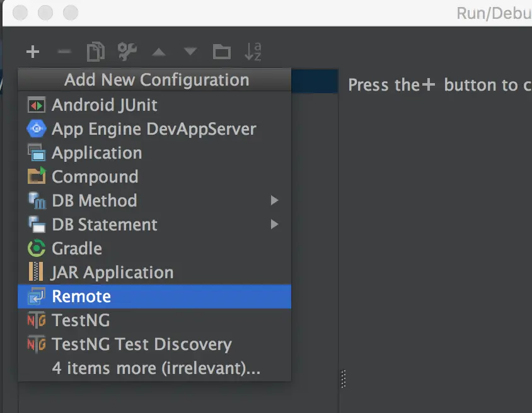Click the Add New Configuration popup header
The width and height of the screenshot is (532, 413).
[x=154, y=80]
